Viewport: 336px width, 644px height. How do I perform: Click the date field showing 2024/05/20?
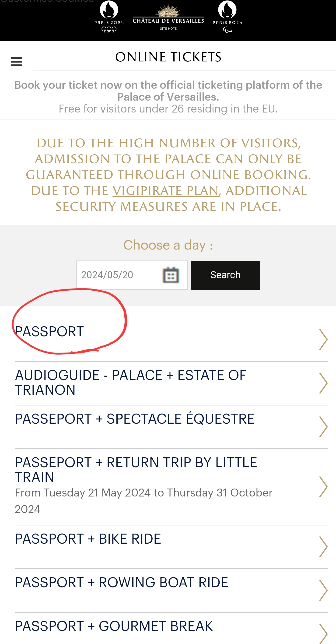[118, 275]
